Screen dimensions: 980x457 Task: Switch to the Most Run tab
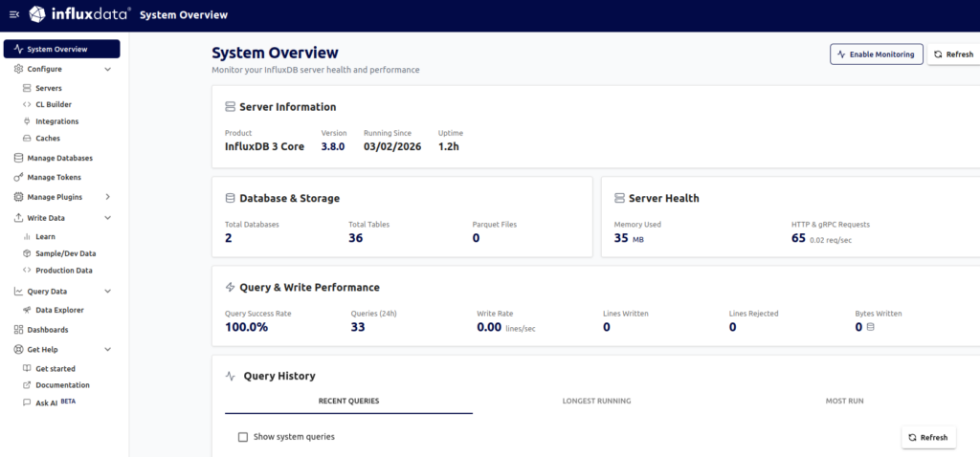(844, 401)
